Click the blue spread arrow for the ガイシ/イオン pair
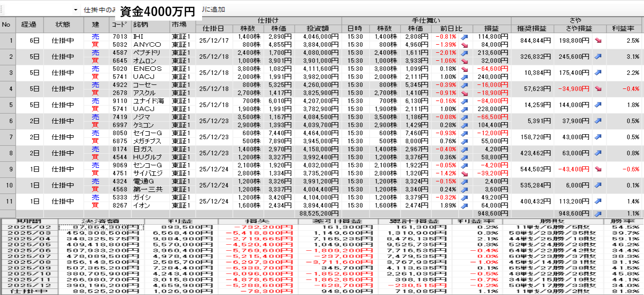Screen dimensions: 644x295 point(598,202)
